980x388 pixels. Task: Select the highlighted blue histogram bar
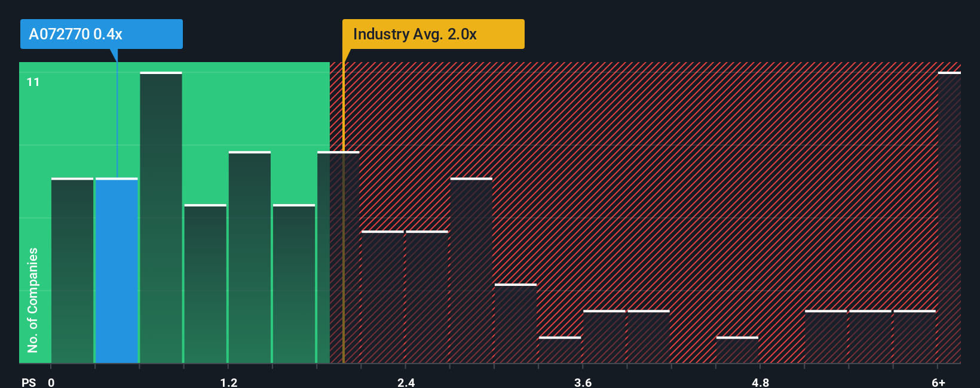pos(117,270)
